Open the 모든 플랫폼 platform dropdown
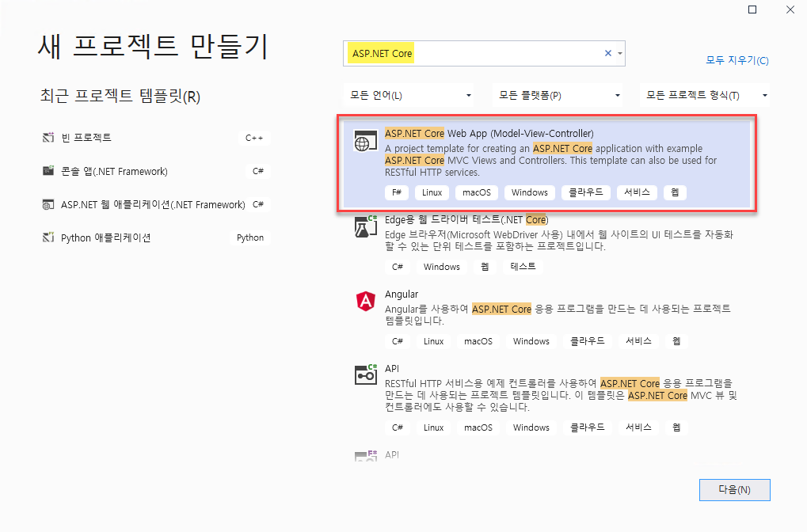The width and height of the screenshot is (807, 532). (x=558, y=96)
